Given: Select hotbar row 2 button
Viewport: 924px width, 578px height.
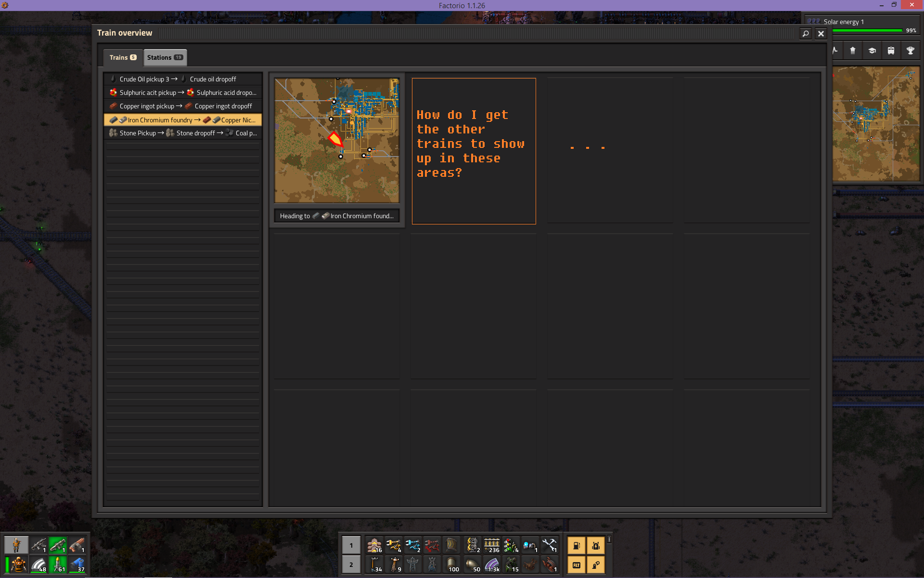Looking at the screenshot, I should coord(351,565).
